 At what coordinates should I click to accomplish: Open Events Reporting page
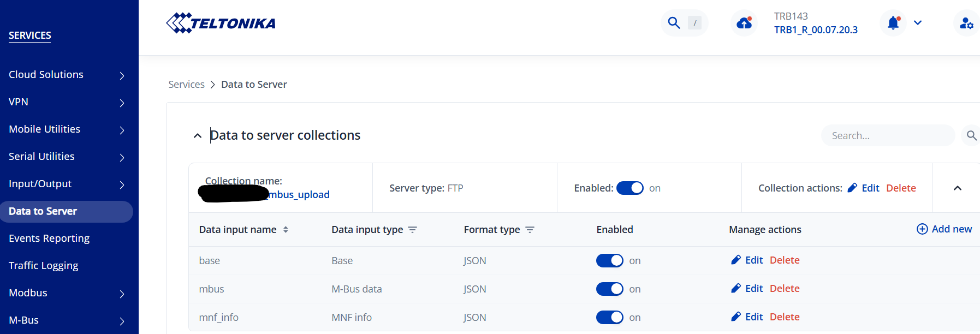coord(49,238)
